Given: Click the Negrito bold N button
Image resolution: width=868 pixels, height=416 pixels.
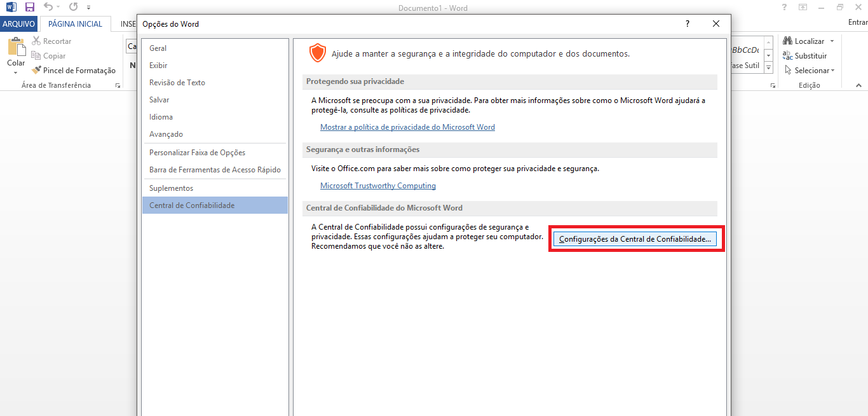Looking at the screenshot, I should [x=133, y=65].
